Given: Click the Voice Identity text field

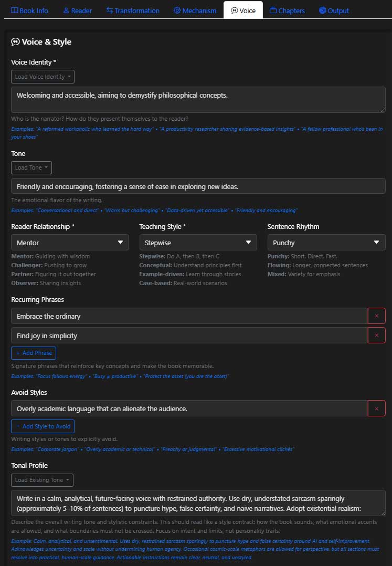Looking at the screenshot, I should tap(198, 100).
